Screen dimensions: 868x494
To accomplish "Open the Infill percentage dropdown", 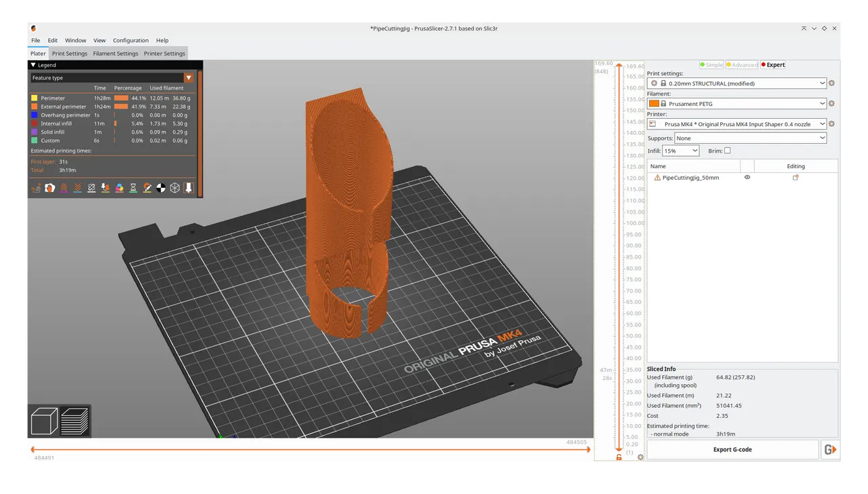I will (x=680, y=151).
